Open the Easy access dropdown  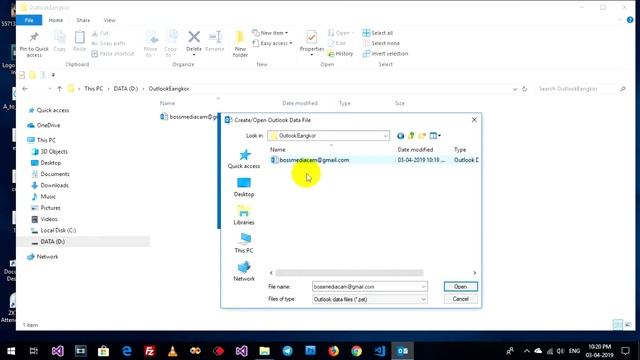(272, 43)
